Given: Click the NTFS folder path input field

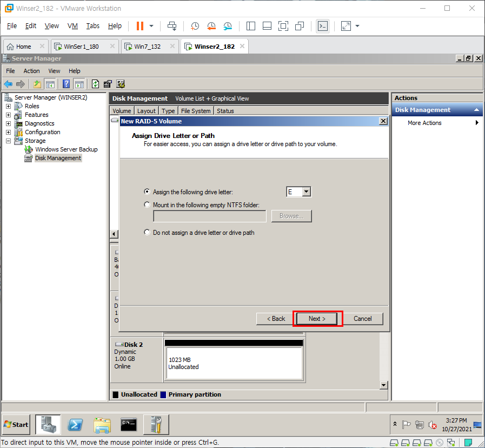Looking at the screenshot, I should coord(209,216).
